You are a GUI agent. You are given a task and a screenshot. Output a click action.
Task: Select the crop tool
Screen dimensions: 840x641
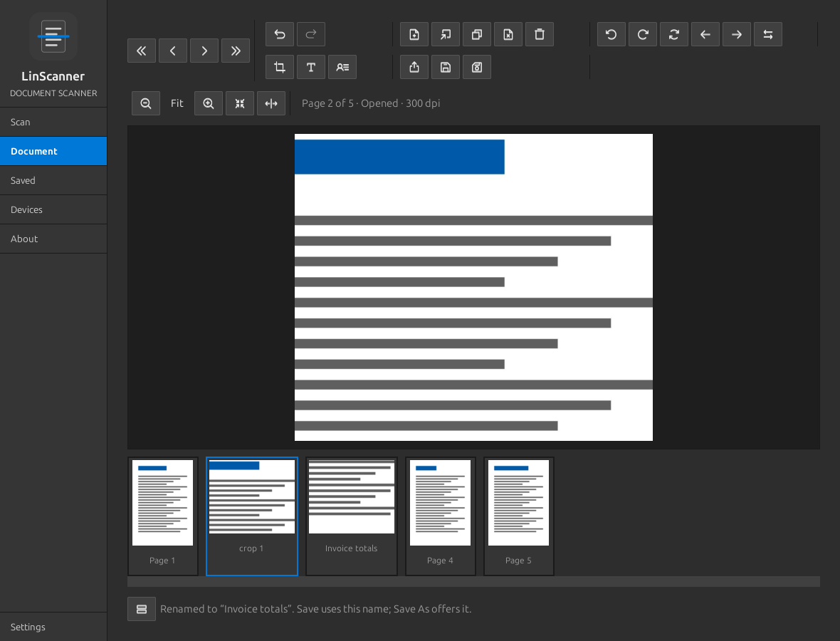pos(280,67)
